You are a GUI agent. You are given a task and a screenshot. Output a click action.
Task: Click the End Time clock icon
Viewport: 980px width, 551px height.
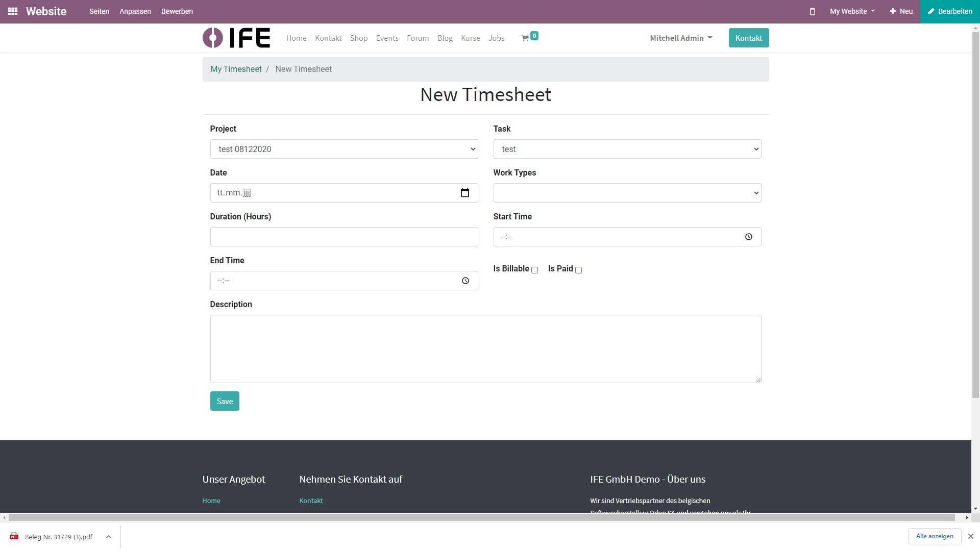pos(465,281)
